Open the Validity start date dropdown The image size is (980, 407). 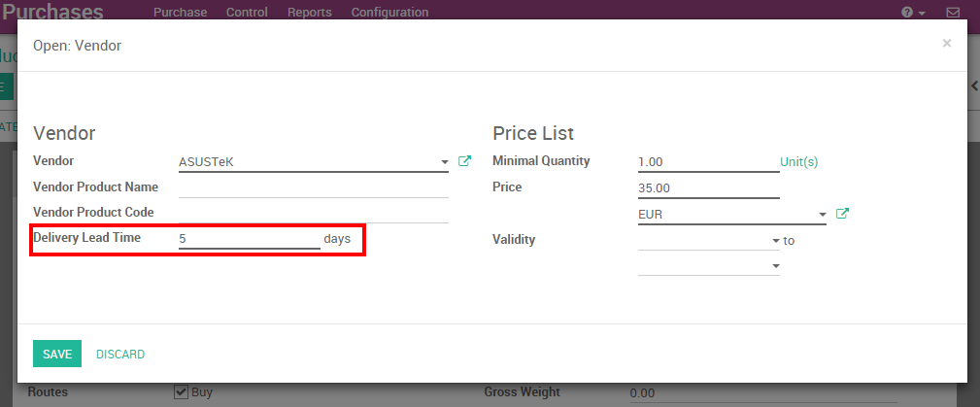tap(775, 240)
